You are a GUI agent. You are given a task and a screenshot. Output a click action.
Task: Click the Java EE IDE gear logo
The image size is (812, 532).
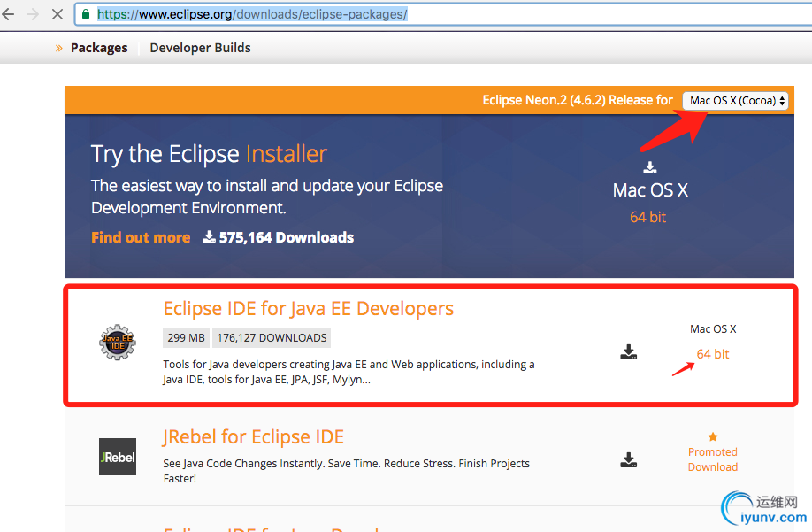click(x=118, y=343)
